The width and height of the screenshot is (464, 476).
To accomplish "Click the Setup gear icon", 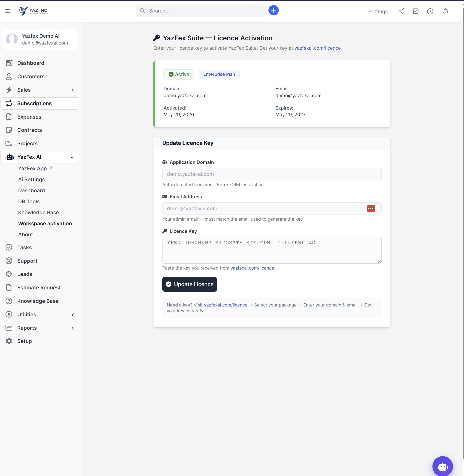I will point(9,341).
